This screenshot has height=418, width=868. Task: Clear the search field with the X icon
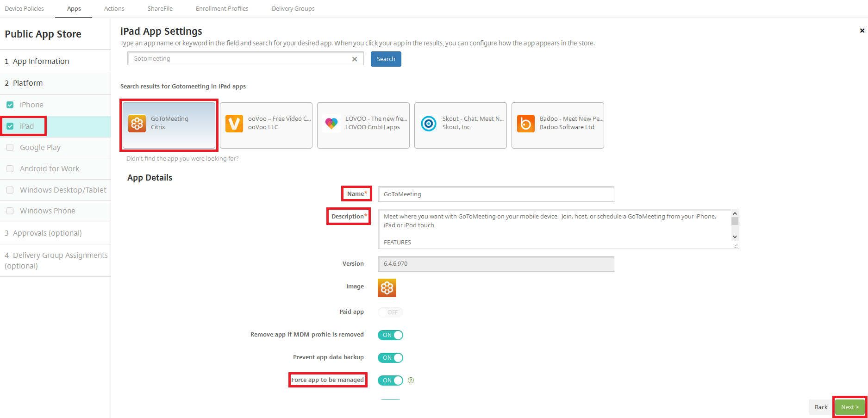355,59
